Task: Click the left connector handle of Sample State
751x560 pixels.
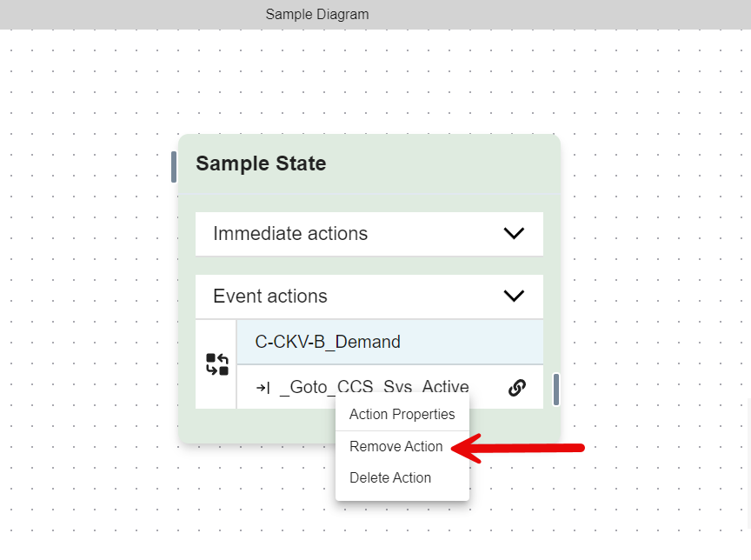Action: [x=174, y=167]
